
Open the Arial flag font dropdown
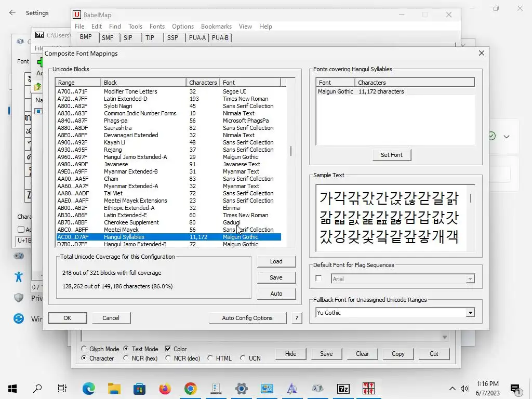pos(470,279)
